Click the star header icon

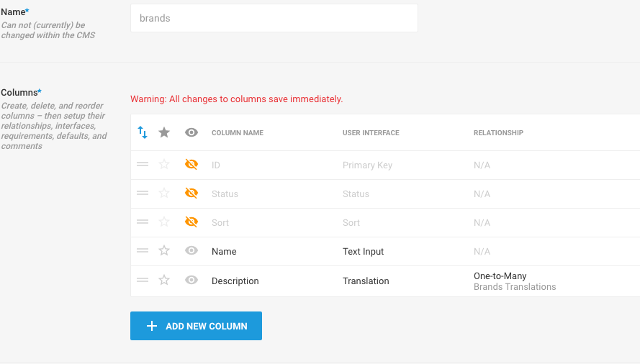tap(164, 132)
